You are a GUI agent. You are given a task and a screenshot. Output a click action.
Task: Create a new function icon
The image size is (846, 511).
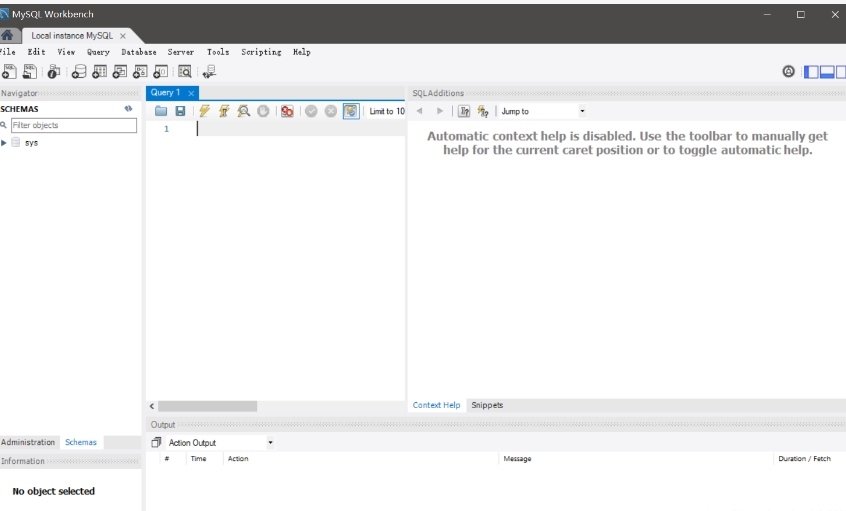161,71
